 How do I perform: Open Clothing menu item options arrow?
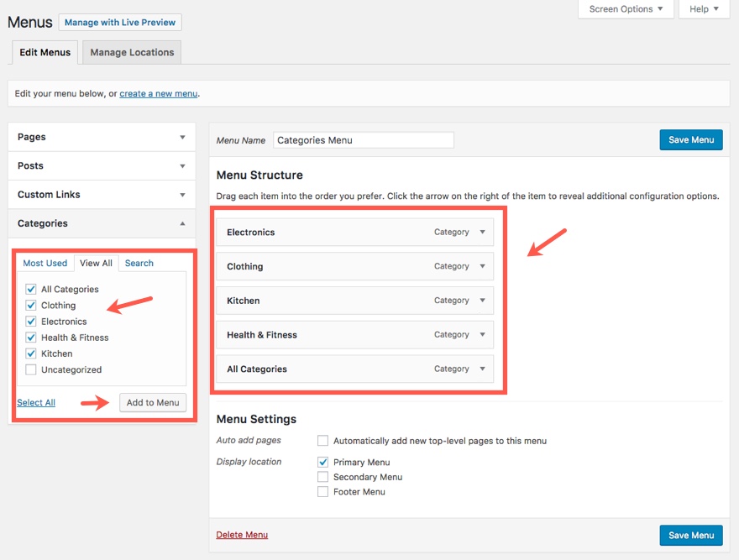point(482,266)
